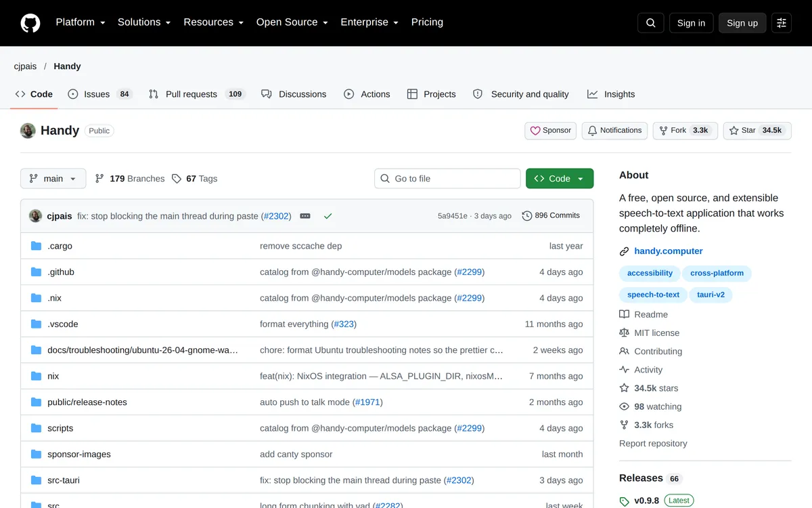Viewport: 812px width, 508px height.
Task: Open the Discussions tab
Action: tap(294, 94)
